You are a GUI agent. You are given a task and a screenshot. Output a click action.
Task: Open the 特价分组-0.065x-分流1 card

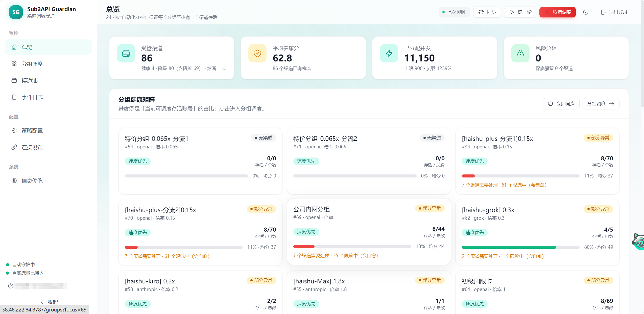pyautogui.click(x=200, y=161)
